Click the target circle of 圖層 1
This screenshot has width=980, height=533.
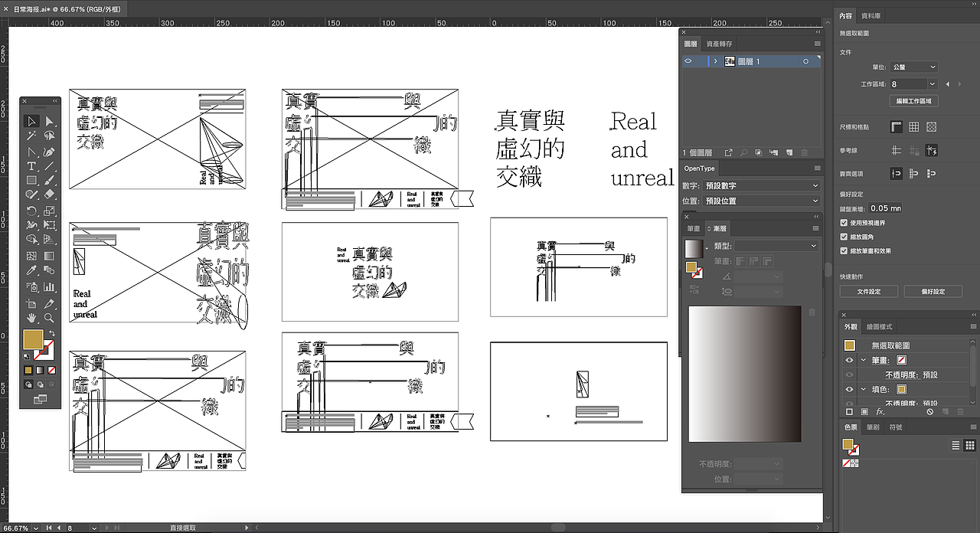coord(806,61)
